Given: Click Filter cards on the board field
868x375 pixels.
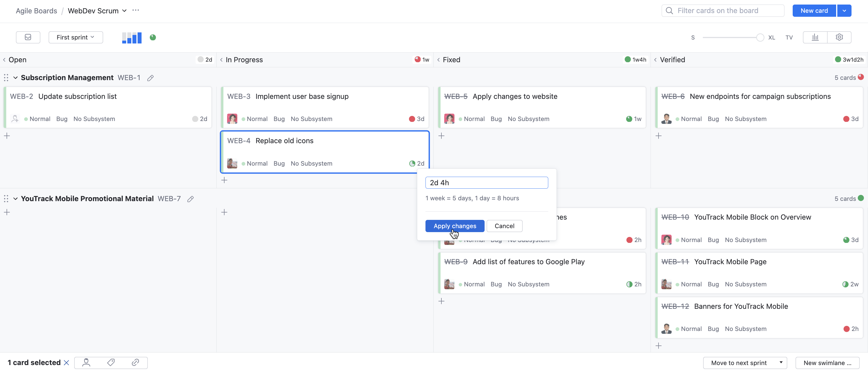Looking at the screenshot, I should 723,11.
